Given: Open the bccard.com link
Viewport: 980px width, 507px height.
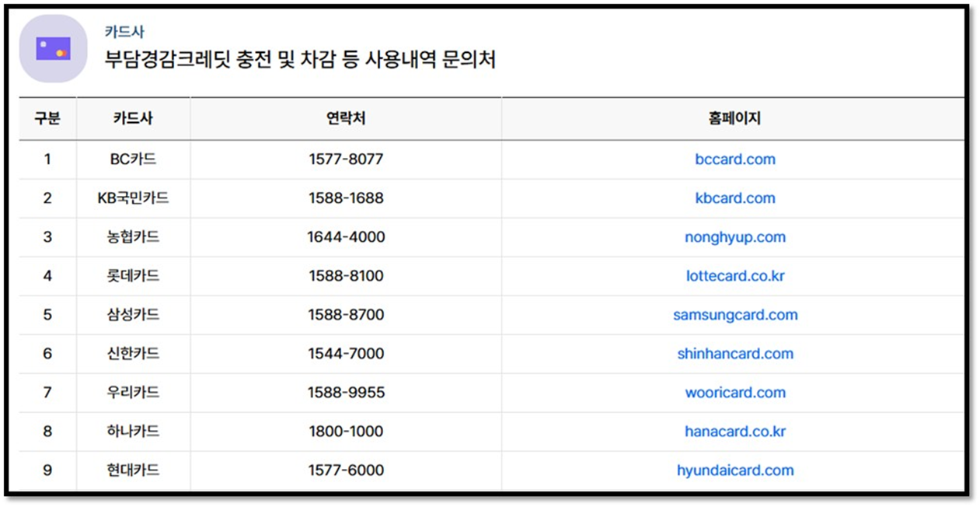Looking at the screenshot, I should point(735,159).
